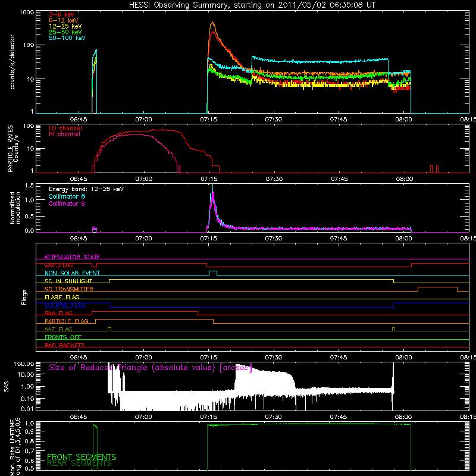Click the 'SAS' axis label
The height and width of the screenshot is (476, 476).
point(6,387)
